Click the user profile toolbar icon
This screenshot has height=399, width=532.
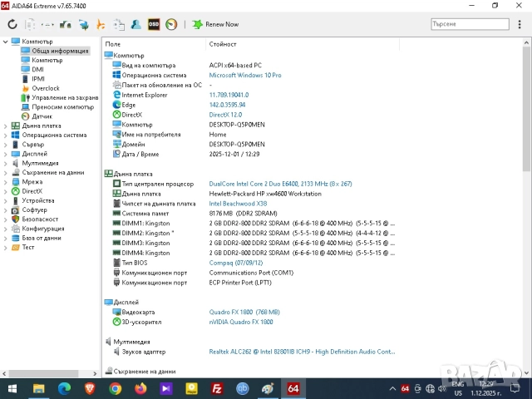(x=136, y=24)
